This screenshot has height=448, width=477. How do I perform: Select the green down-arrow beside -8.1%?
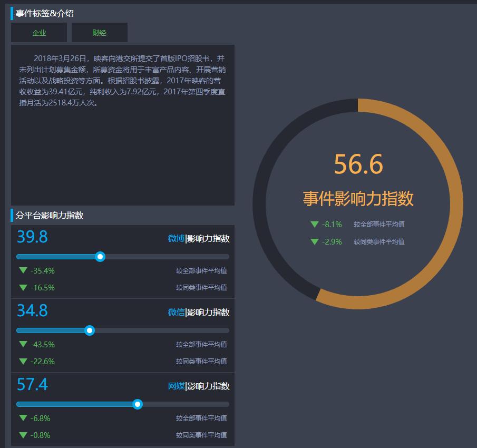point(314,223)
